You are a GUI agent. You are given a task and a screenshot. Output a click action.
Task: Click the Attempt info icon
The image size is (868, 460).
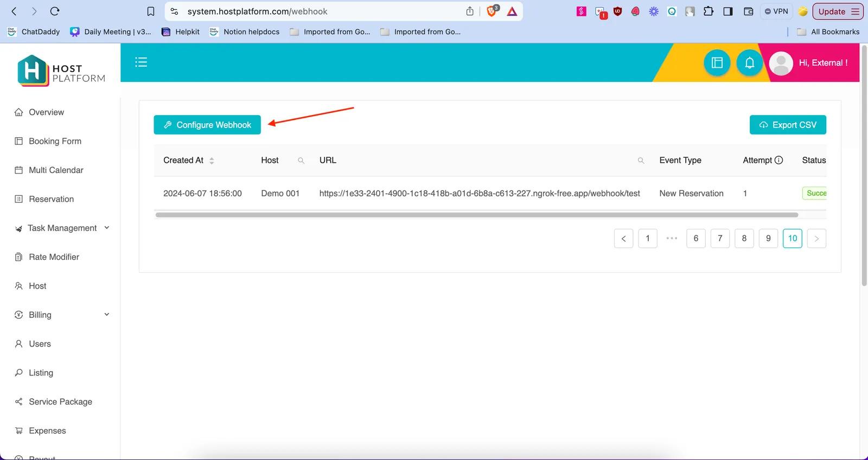click(x=779, y=160)
